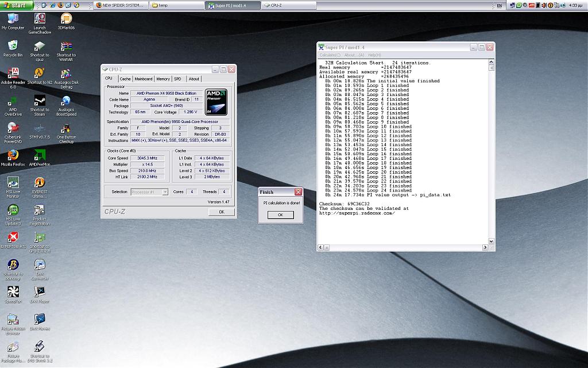Open MSI Live Monitor desktop icon

pos(13,187)
